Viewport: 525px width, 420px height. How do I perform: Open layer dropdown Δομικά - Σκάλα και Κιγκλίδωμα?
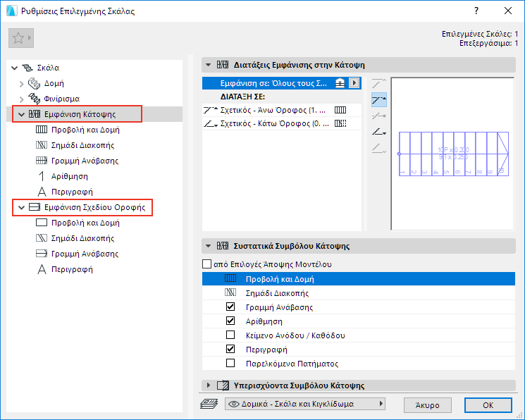pyautogui.click(x=305, y=404)
